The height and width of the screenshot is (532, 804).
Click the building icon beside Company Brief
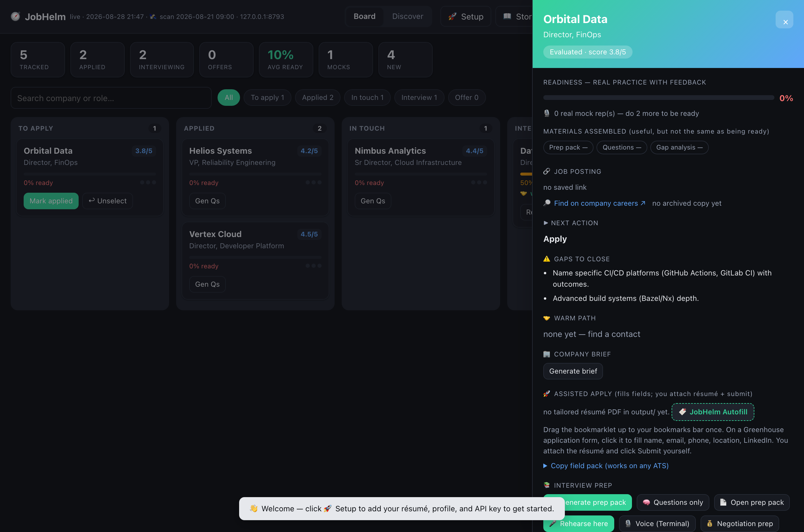[547, 354]
